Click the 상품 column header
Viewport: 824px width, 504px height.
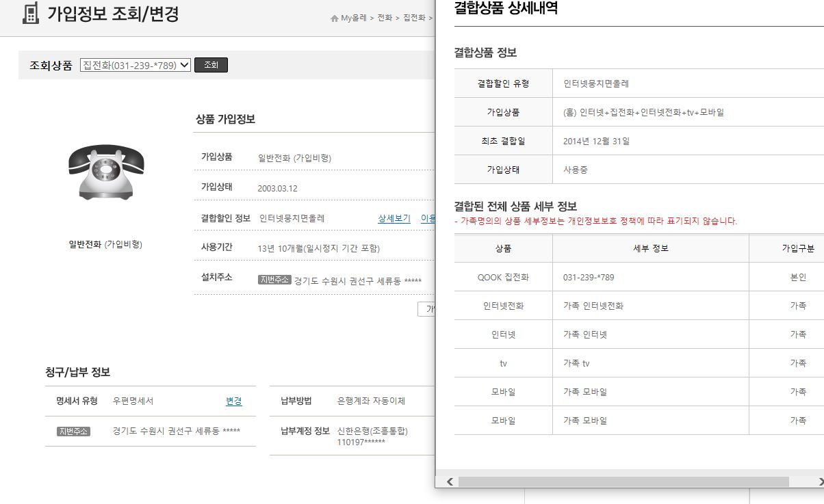click(503, 248)
